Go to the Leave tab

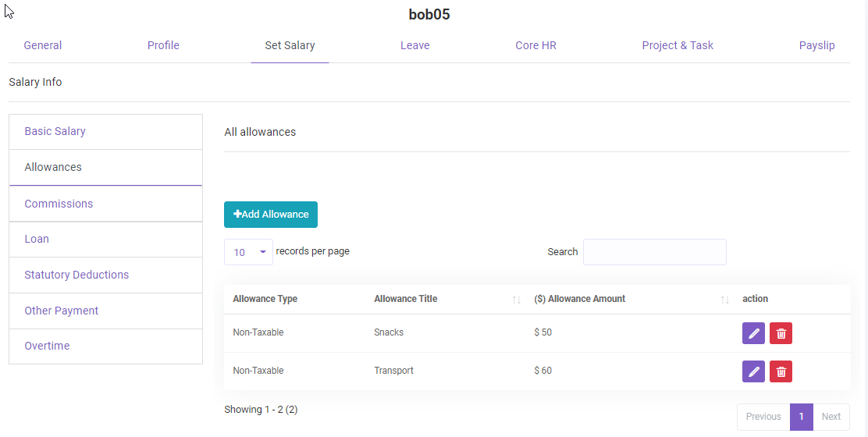[414, 45]
